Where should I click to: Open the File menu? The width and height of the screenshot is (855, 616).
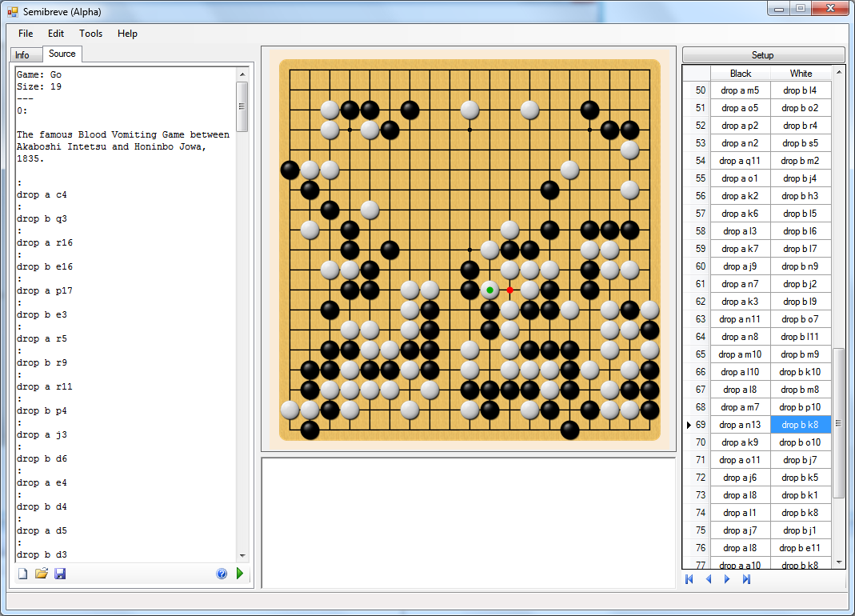(26, 34)
